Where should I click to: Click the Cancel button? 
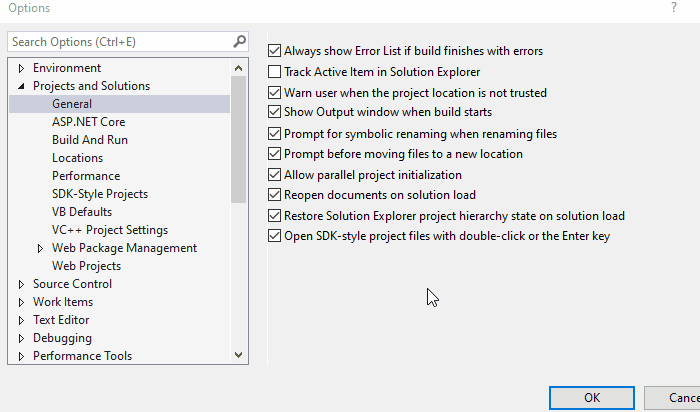pyautogui.click(x=672, y=397)
